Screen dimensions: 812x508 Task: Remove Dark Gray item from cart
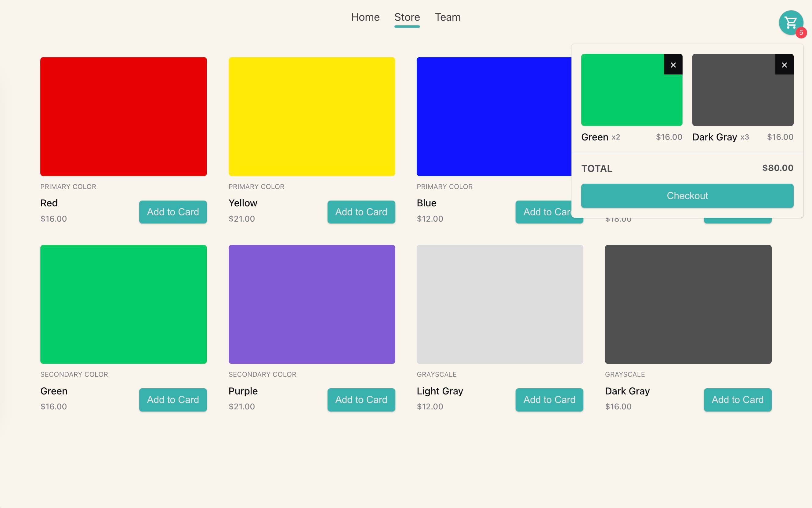click(x=784, y=64)
